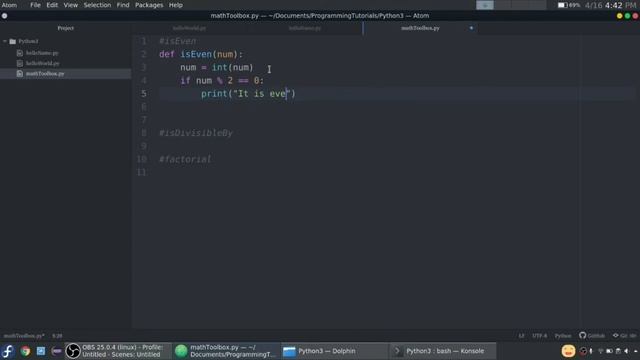Click mathToolbox.py* file name in status bar
640x360 pixels.
(x=24, y=336)
